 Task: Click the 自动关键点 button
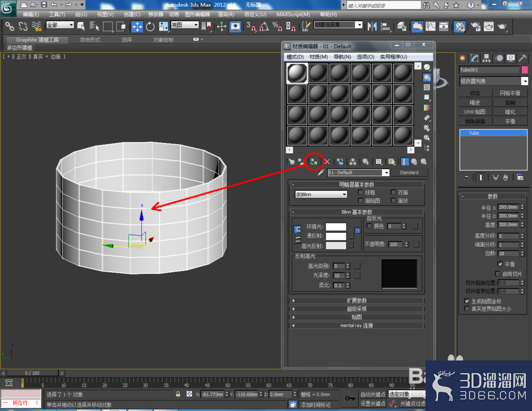(x=372, y=395)
